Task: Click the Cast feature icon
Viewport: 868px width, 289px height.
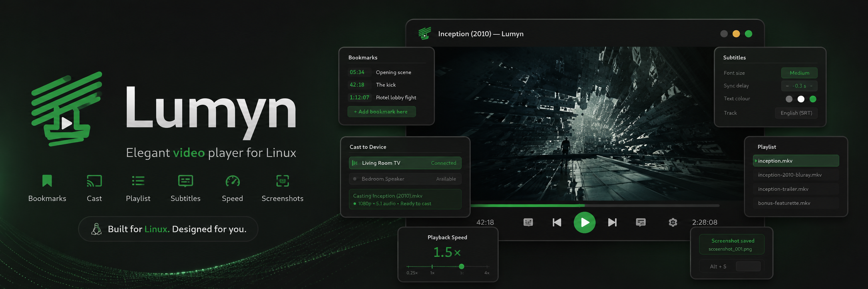Action: [x=94, y=181]
